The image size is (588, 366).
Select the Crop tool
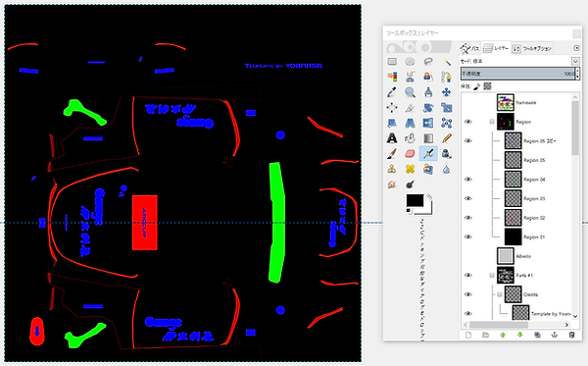(410, 108)
